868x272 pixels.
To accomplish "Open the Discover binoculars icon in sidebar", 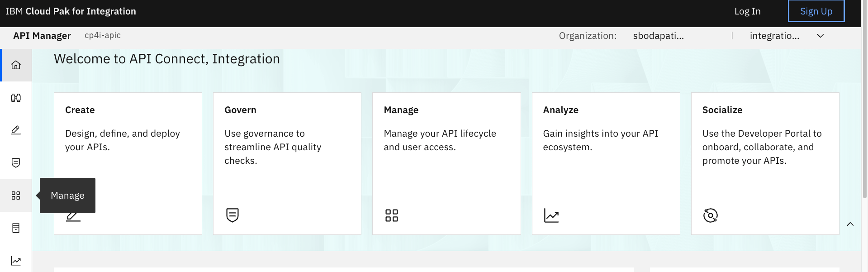I will point(16,98).
